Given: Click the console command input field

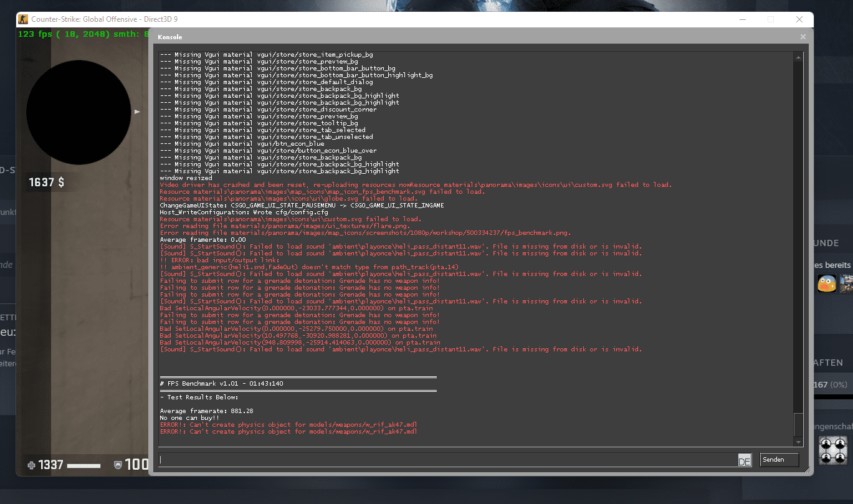Looking at the screenshot, I should coord(447,460).
